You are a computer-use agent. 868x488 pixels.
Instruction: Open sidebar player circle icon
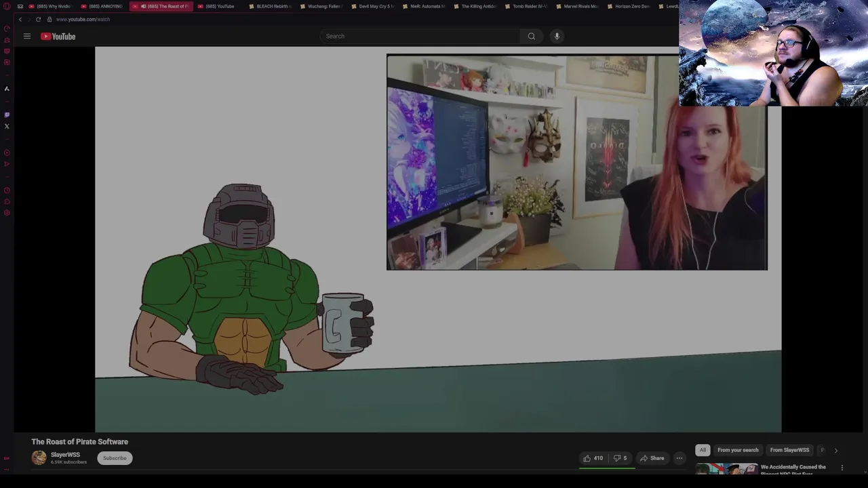coord(7,152)
